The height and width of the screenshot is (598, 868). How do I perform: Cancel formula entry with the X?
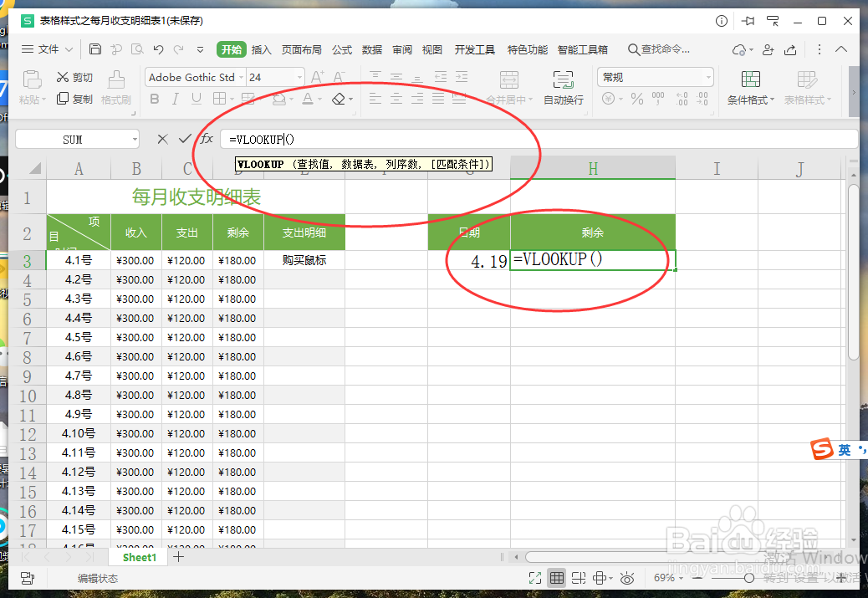[x=162, y=138]
